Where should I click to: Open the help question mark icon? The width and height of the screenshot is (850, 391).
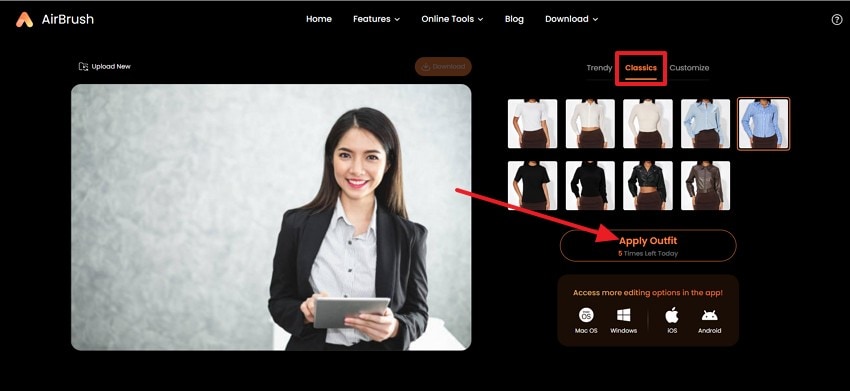click(836, 20)
